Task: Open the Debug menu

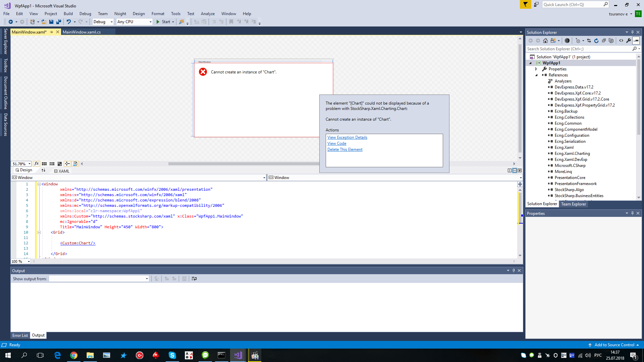Action: (85, 14)
